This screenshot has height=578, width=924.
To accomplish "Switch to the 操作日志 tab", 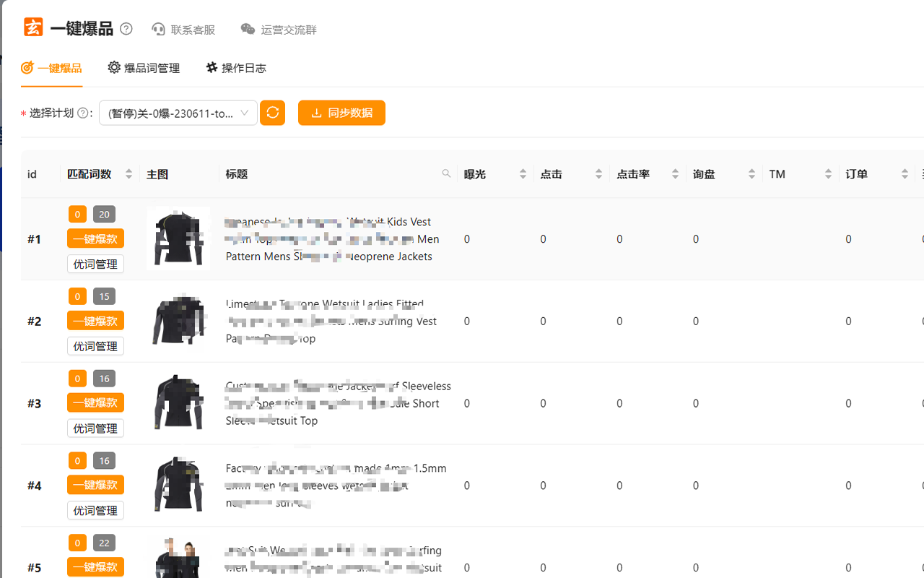I will (x=236, y=67).
